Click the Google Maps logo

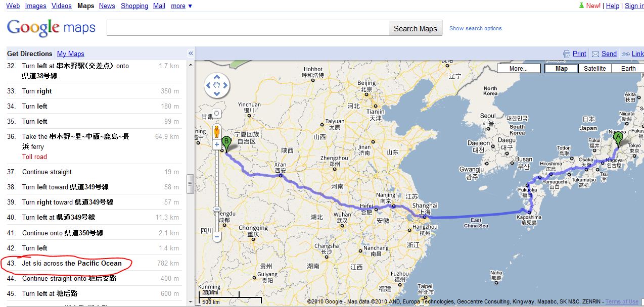[x=51, y=28]
